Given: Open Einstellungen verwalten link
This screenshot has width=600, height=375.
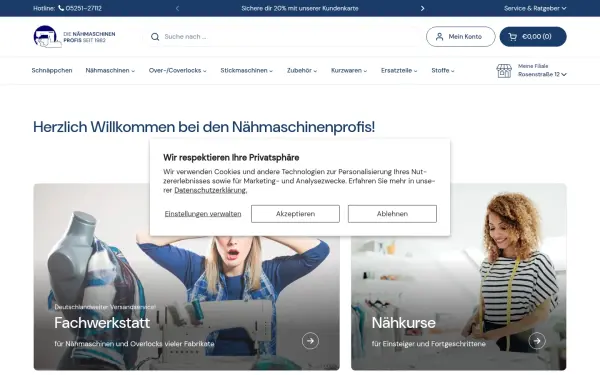Looking at the screenshot, I should coord(203,214).
